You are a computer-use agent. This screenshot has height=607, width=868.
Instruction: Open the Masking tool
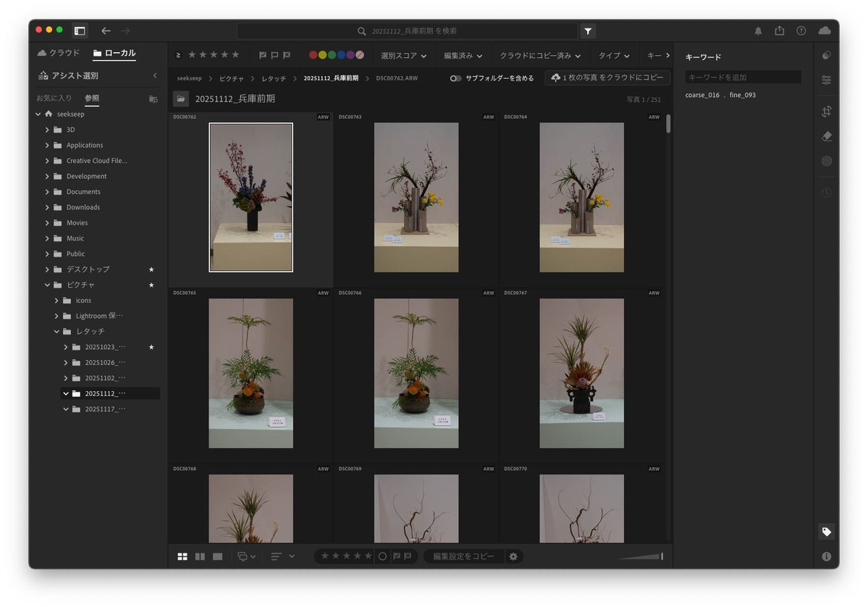click(826, 161)
